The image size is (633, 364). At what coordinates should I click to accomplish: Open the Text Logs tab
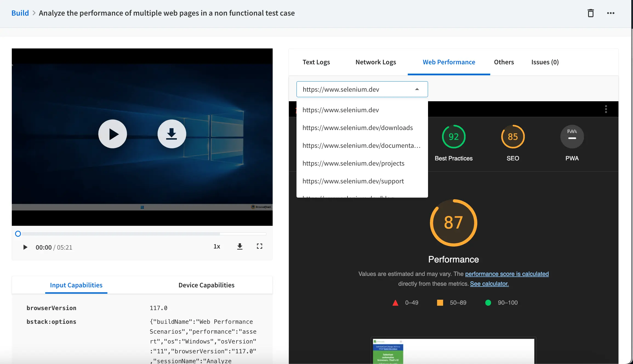316,62
